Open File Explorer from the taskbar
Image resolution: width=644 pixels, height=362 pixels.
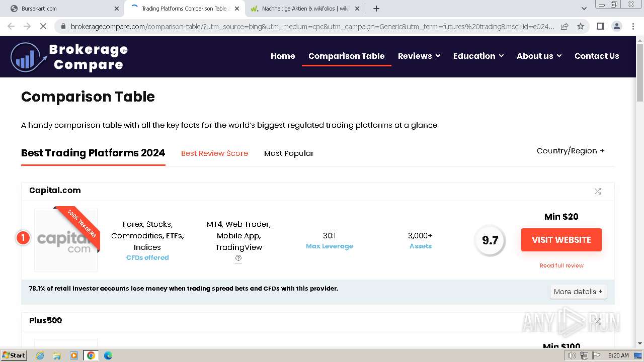pos(57,355)
